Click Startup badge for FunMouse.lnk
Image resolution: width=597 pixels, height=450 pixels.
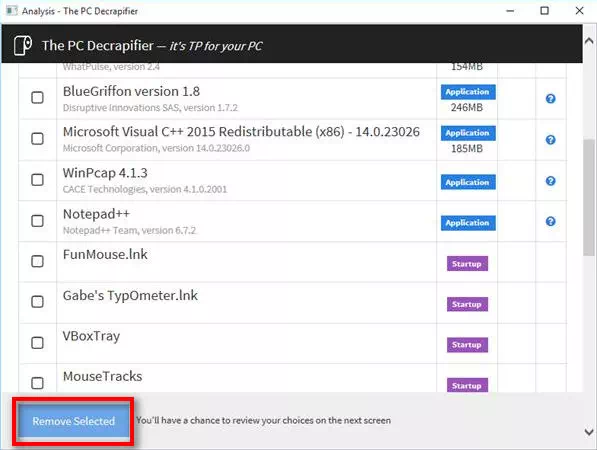(x=467, y=263)
